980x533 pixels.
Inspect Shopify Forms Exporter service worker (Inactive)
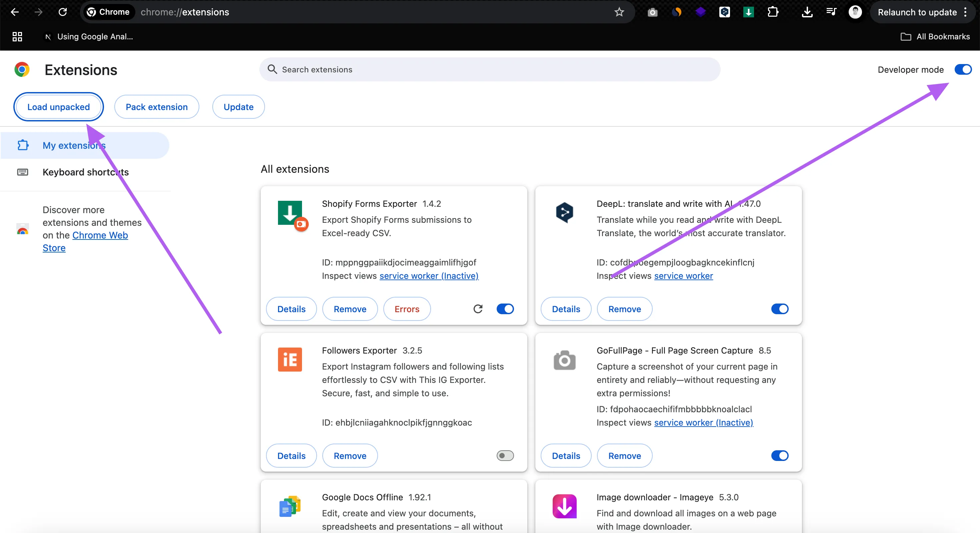429,276
